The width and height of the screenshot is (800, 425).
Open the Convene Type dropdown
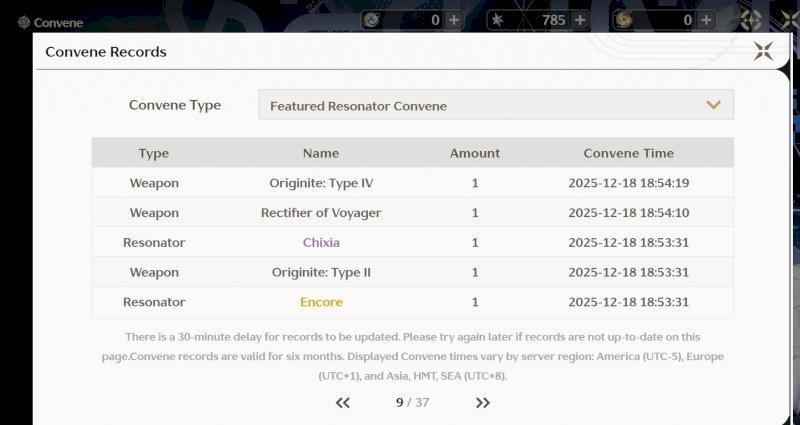(x=495, y=105)
